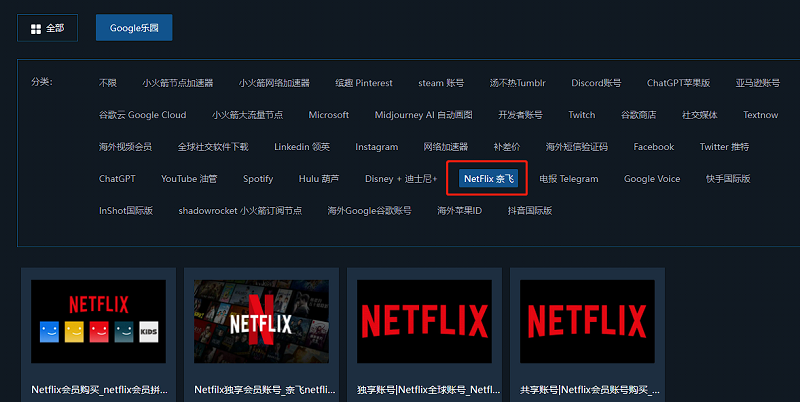
Task: Choose the Spotify category
Action: (x=258, y=179)
